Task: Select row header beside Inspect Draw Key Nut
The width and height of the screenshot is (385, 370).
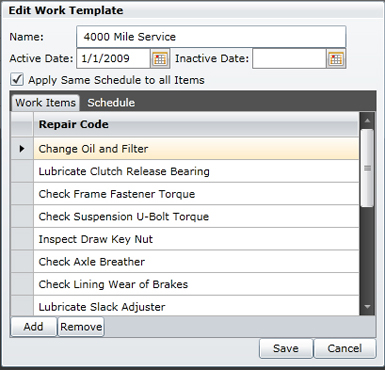Action: pos(22,239)
